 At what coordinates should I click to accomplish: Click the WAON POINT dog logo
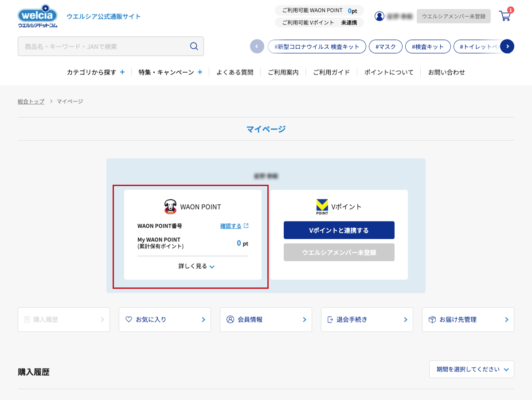pos(170,207)
